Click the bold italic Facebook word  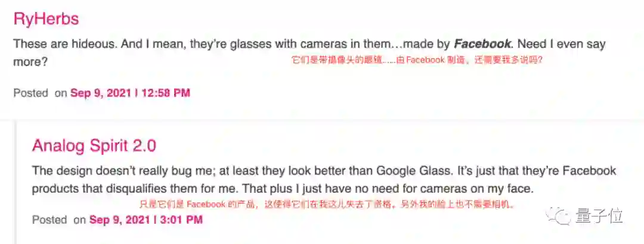(x=482, y=43)
